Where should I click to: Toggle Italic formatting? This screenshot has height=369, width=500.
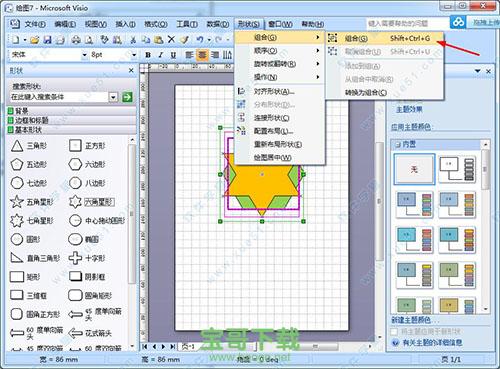tap(161, 55)
